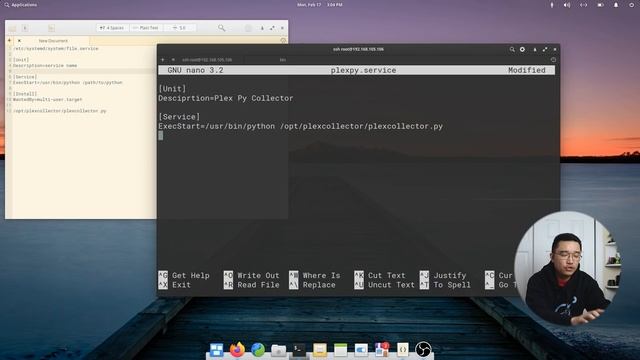Click the Exit shortcut in nano
This screenshot has height=360, width=640.
[175, 285]
